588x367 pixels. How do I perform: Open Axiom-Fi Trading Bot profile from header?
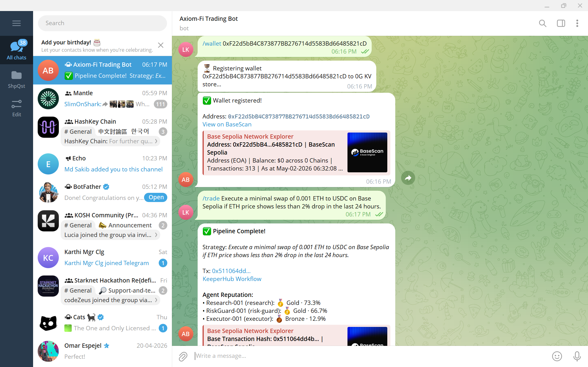pos(209,23)
